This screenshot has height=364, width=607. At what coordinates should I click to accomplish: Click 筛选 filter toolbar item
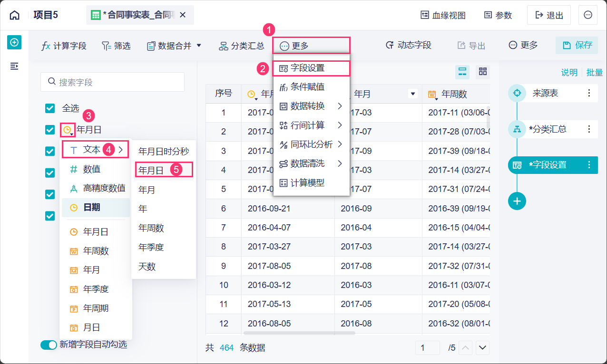tap(116, 46)
